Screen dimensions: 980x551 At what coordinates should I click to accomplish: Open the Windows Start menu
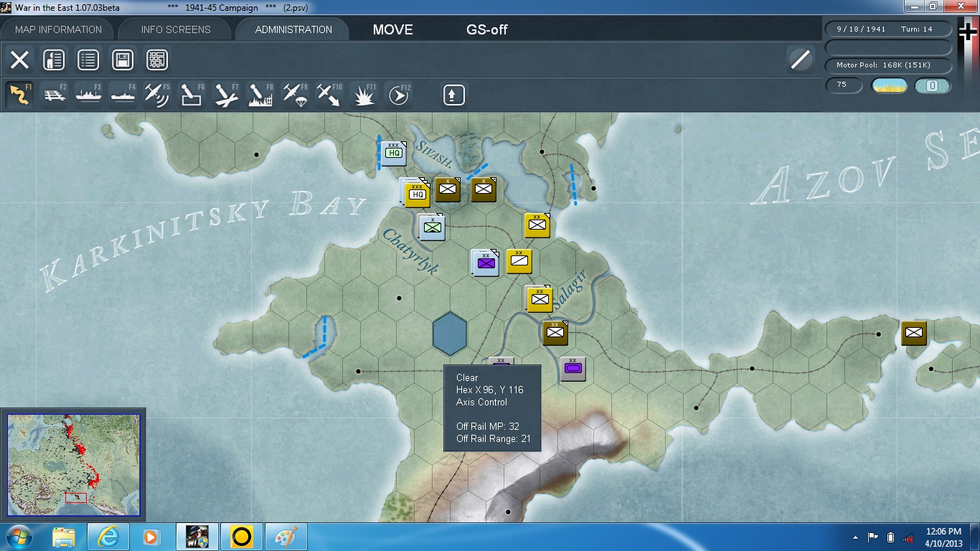coord(19,537)
